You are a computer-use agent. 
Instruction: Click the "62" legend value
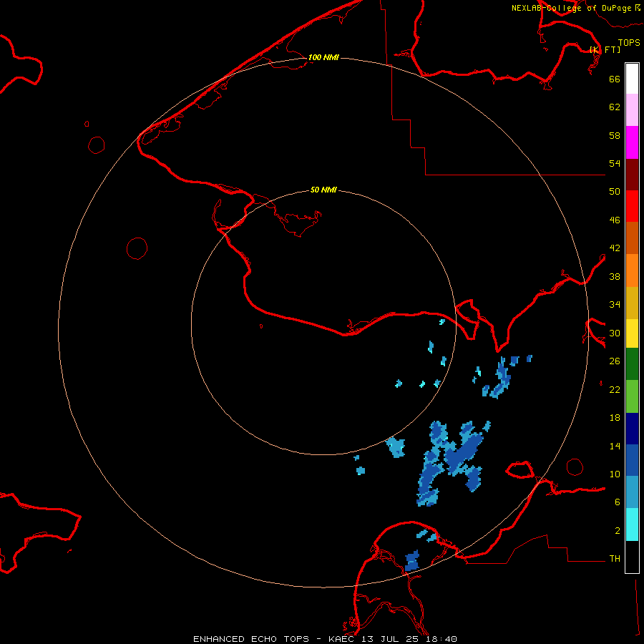click(x=615, y=107)
